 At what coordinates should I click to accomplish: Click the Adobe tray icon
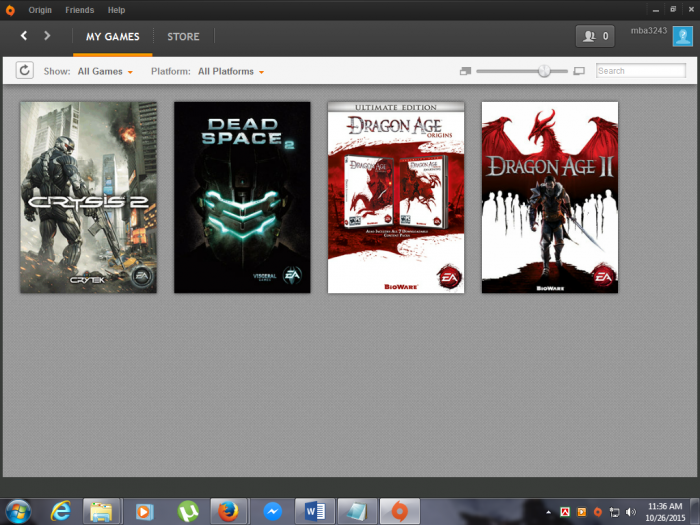click(565, 512)
